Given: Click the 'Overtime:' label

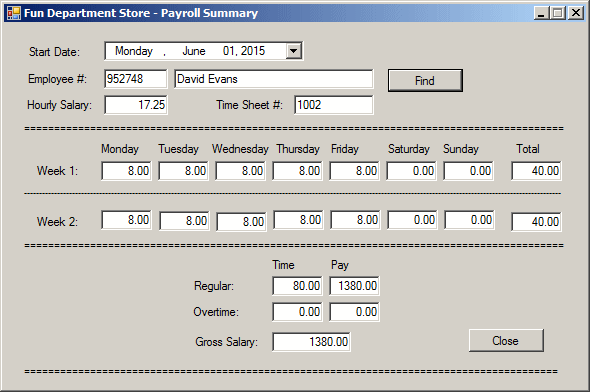Looking at the screenshot, I should 216,312.
